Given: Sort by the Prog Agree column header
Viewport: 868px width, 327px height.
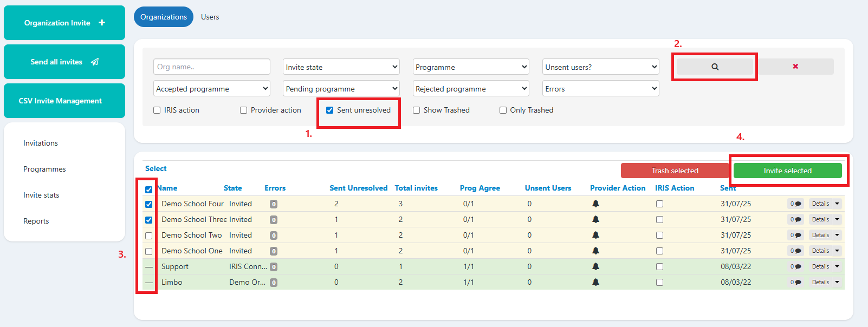Looking at the screenshot, I should pos(480,188).
